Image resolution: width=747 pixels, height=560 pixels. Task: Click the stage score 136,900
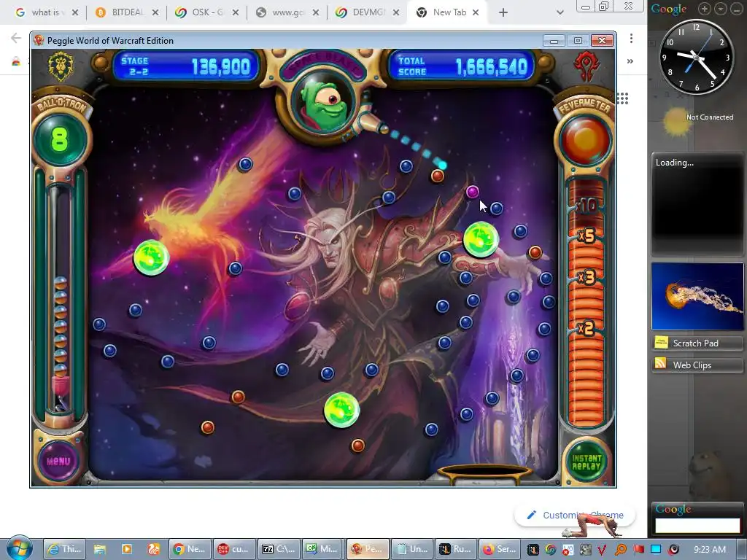220,67
